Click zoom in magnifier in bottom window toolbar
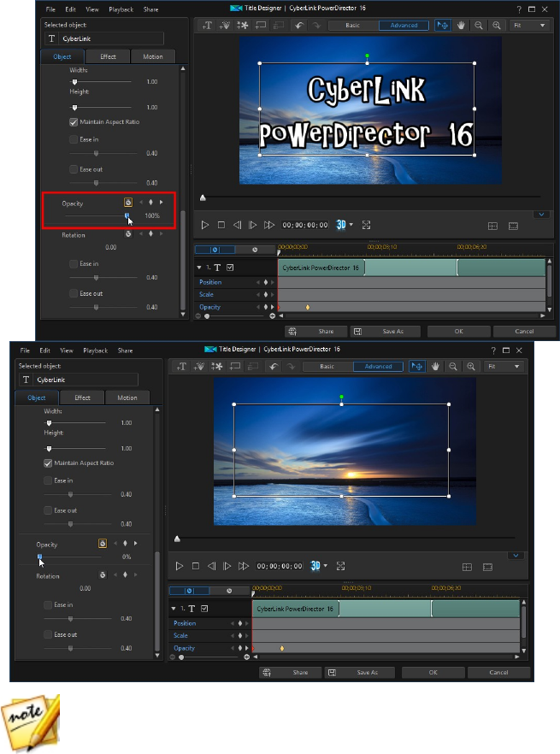This screenshot has height=754, width=560. pyautogui.click(x=471, y=367)
